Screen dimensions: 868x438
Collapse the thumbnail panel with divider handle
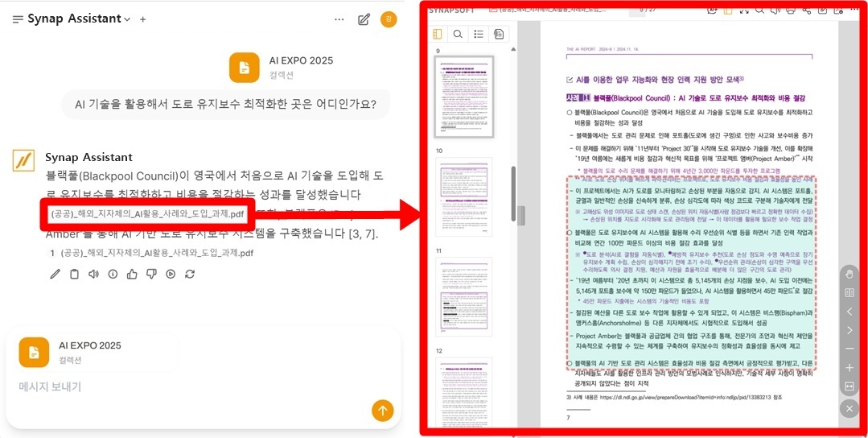[521, 215]
